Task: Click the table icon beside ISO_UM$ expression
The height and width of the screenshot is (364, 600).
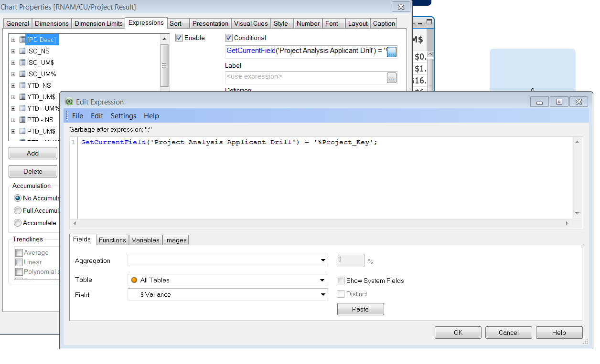Action: (x=22, y=62)
